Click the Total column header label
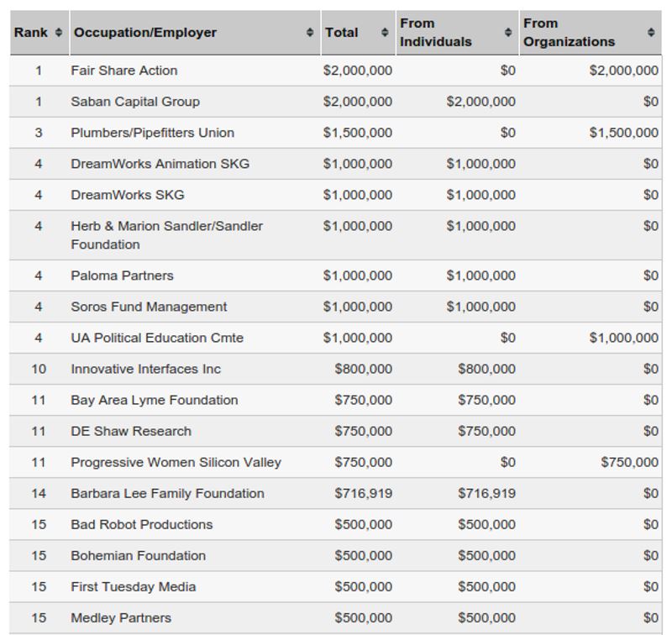Screen dimensions: 672x635 [x=342, y=33]
